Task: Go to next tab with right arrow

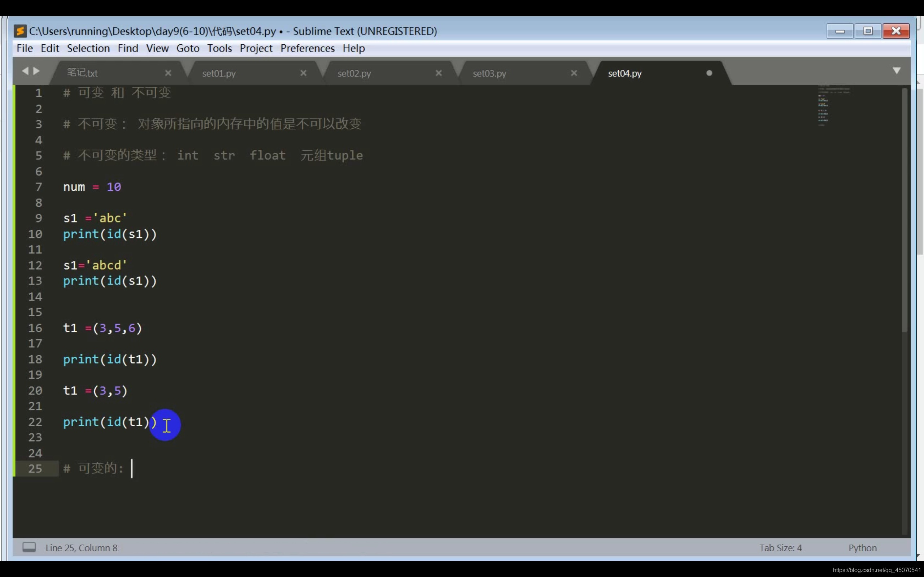Action: [x=37, y=71]
